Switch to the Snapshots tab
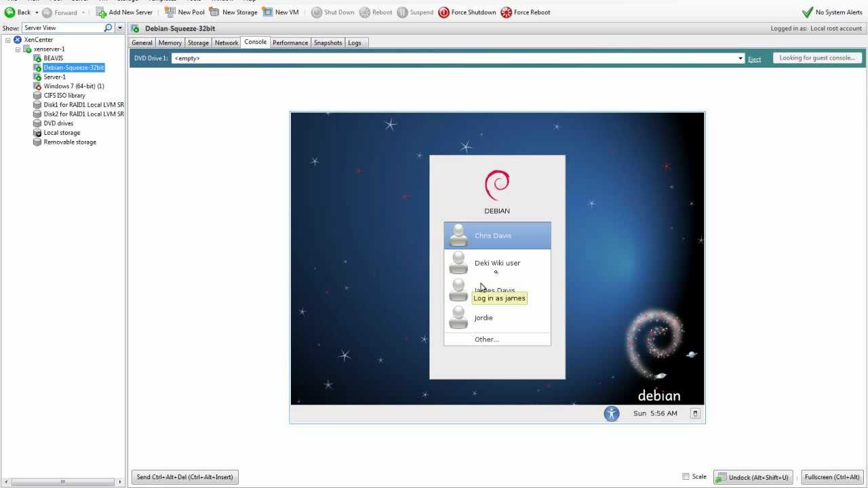868x488 pixels. [328, 43]
